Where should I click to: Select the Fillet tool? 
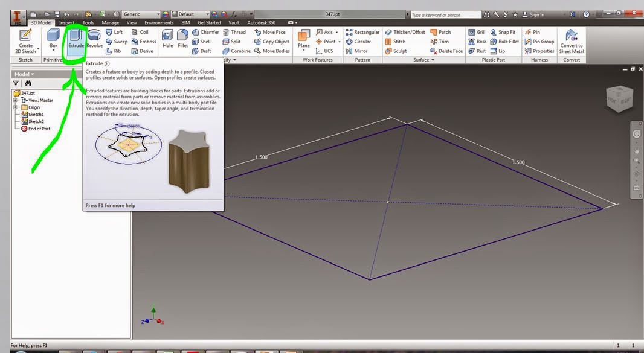point(182,41)
